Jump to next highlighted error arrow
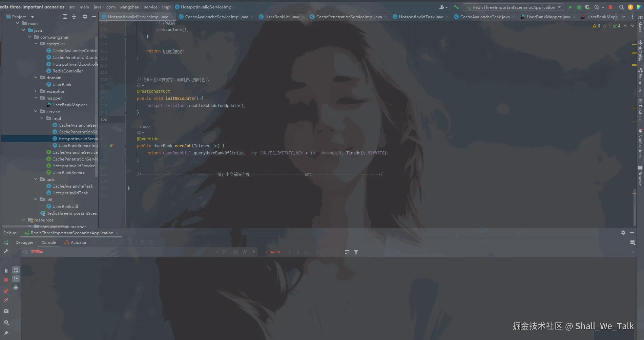This screenshot has width=644, height=340. point(632,26)
